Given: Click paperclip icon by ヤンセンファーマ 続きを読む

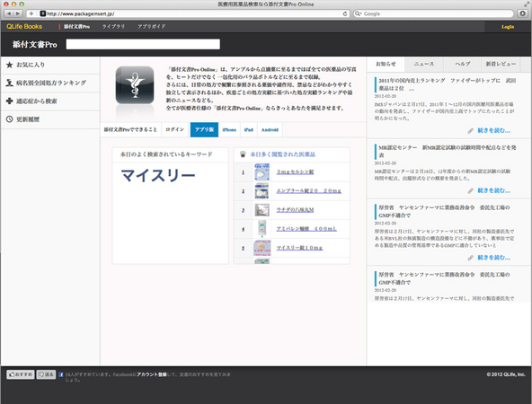Looking at the screenshot, I should [x=470, y=258].
